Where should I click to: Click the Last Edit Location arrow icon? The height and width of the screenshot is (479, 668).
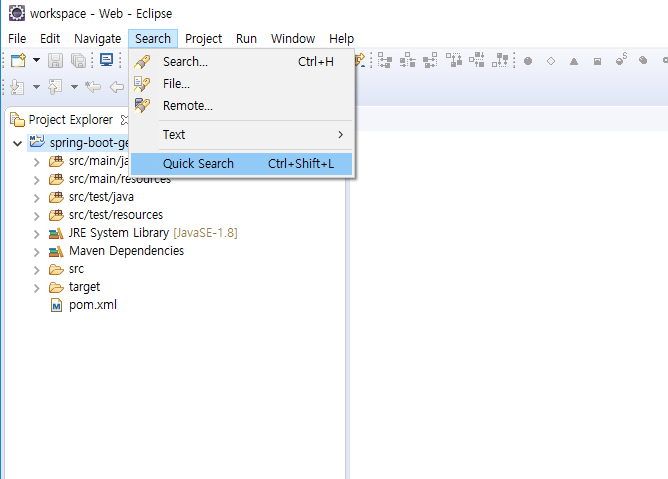pos(93,87)
